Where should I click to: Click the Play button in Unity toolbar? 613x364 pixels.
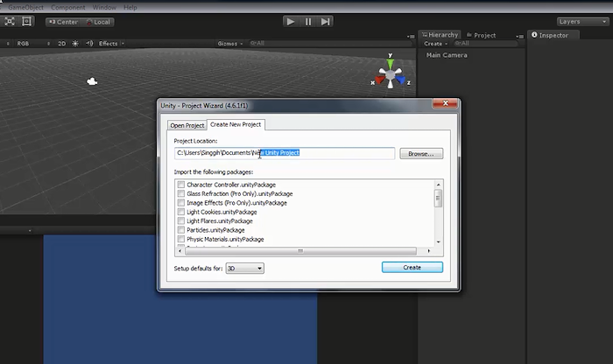tap(291, 22)
